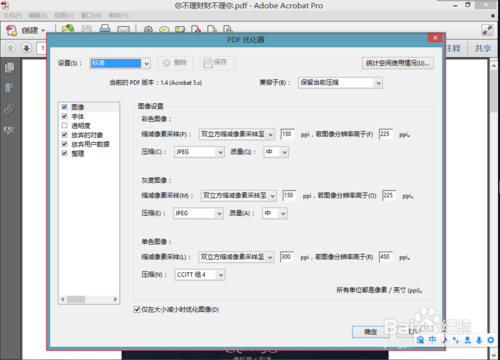
Task: Open monochrome image downsampling method dropdown
Action: click(x=236, y=257)
